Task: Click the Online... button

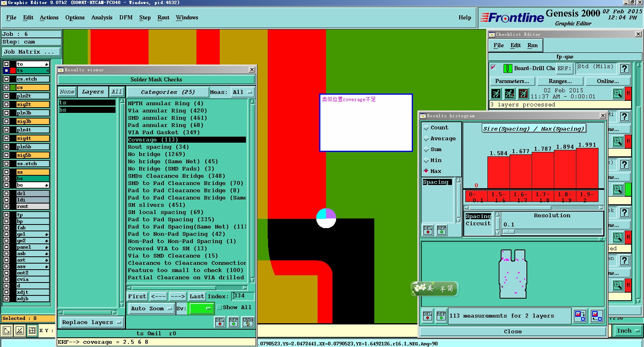Action: [608, 81]
